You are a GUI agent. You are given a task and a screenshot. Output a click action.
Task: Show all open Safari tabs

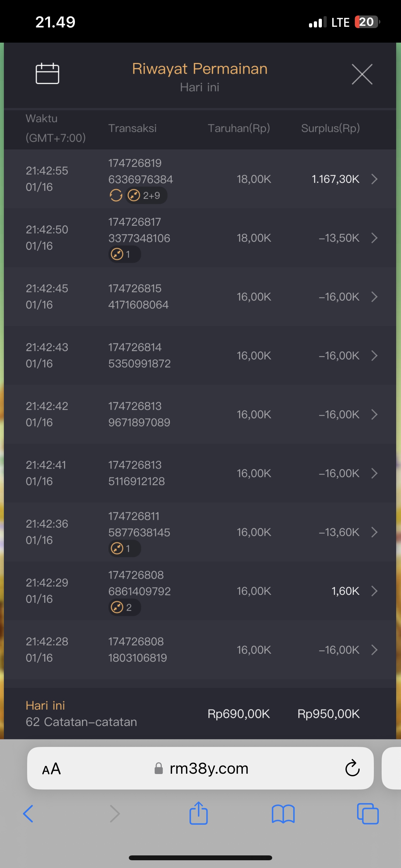pyautogui.click(x=368, y=814)
